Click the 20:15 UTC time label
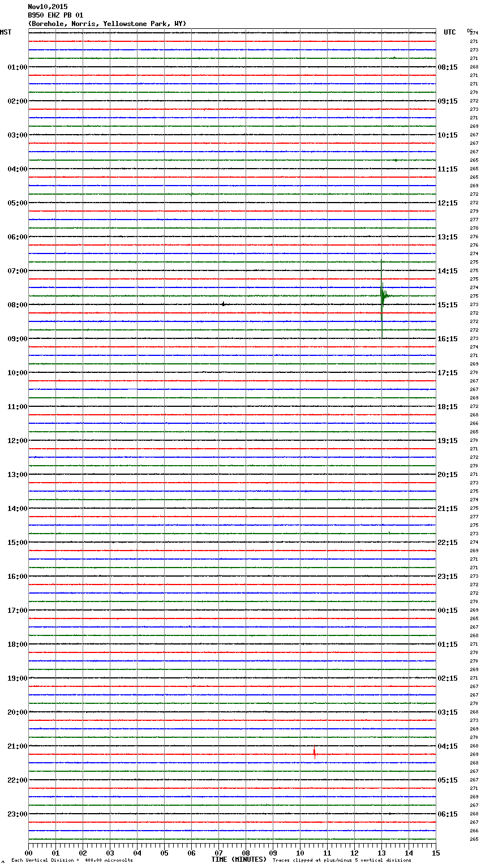 coord(448,474)
